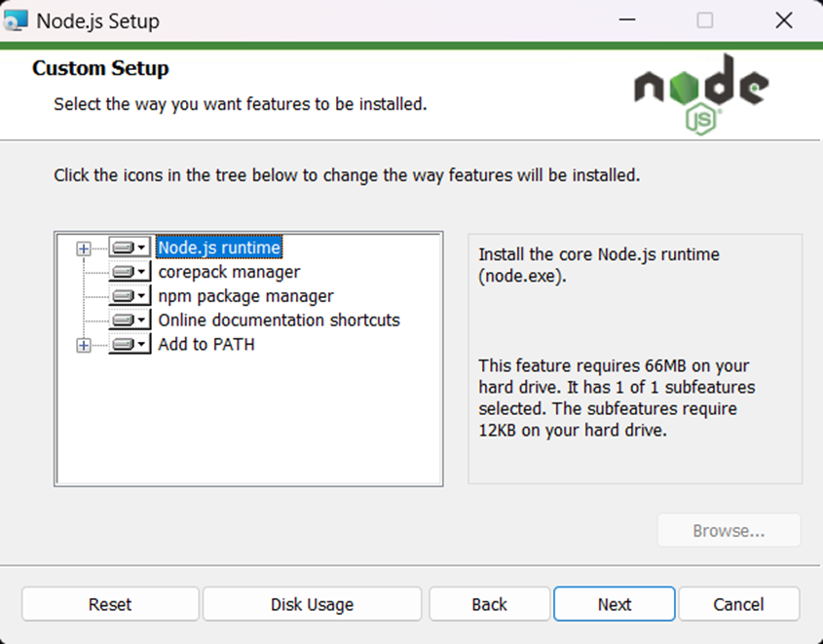Select the corepack manager tree item
The image size is (823, 644).
(x=229, y=272)
